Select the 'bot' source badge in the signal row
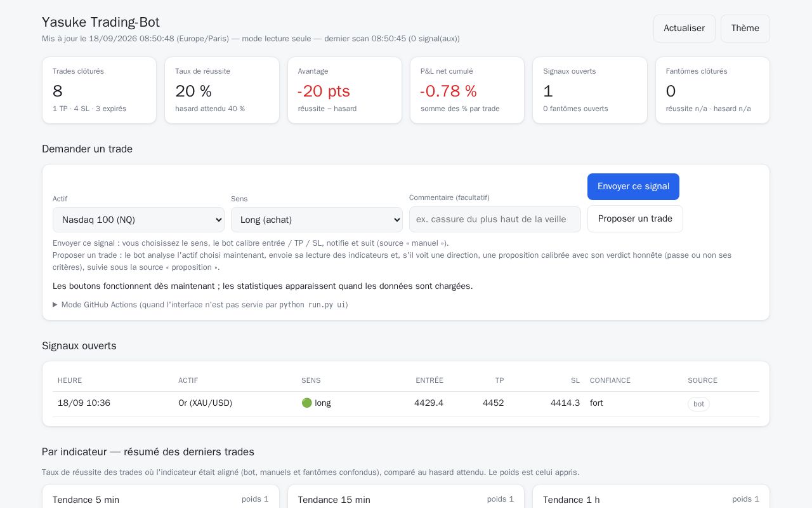The image size is (812, 508). (698, 404)
